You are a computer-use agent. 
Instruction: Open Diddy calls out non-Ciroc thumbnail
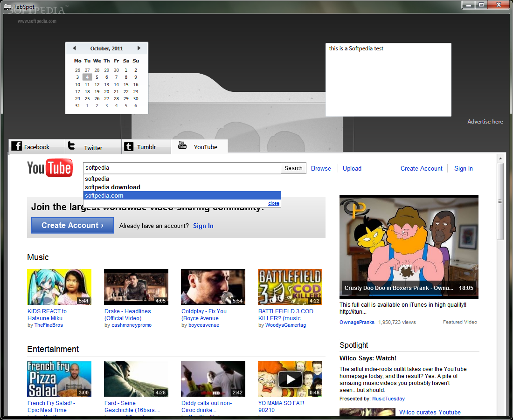(213, 379)
